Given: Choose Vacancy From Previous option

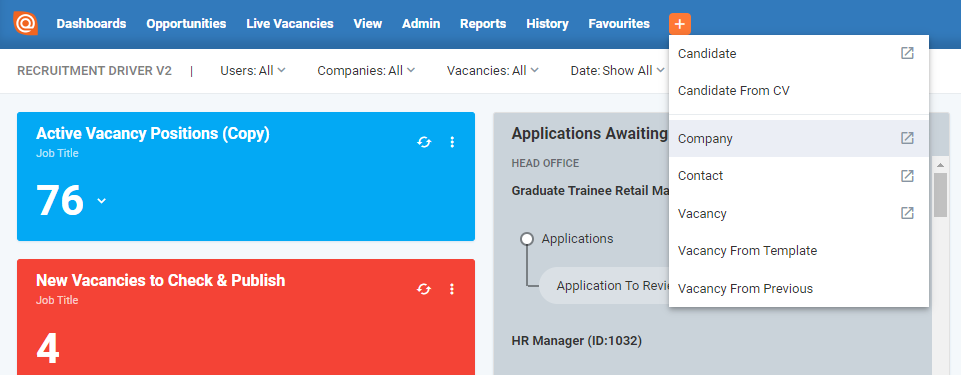Looking at the screenshot, I should [799, 288].
